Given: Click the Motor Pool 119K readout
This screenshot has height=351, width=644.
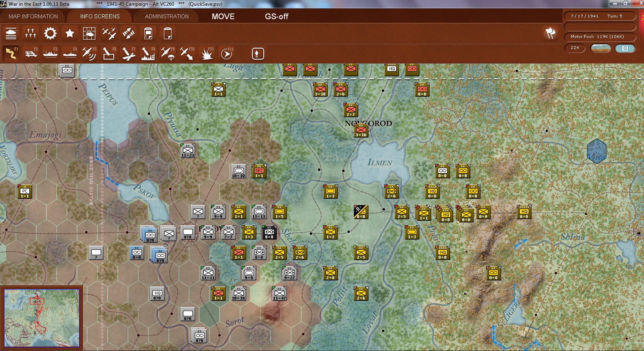Looking at the screenshot, I should point(600,37).
